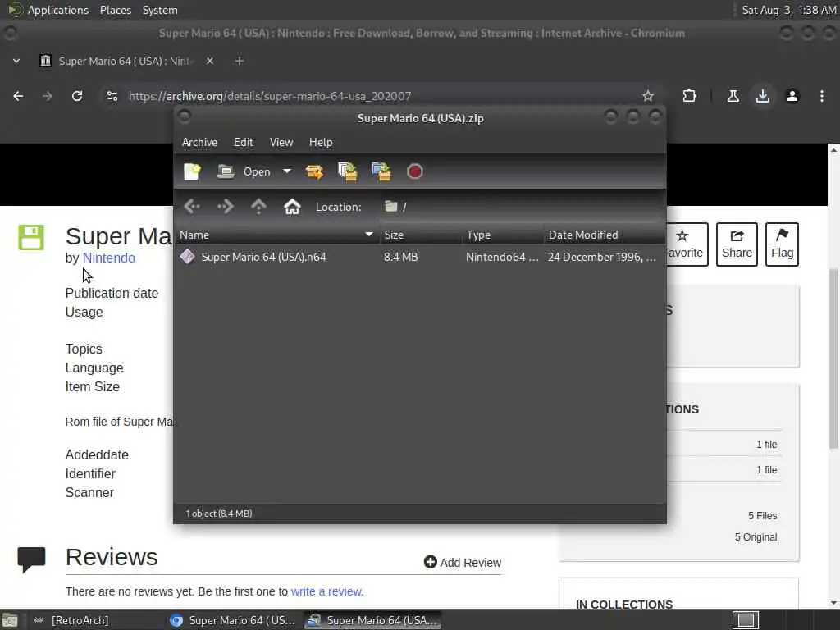Screen dimensions: 840x630
Task: Go to archive home location
Action: point(292,206)
